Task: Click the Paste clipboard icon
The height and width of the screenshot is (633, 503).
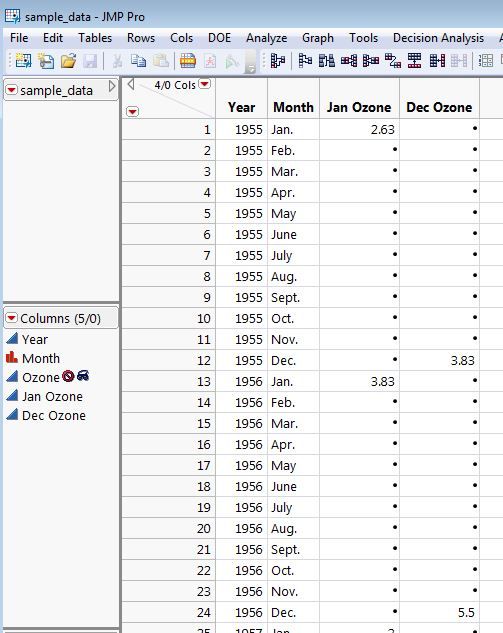Action: (161, 61)
